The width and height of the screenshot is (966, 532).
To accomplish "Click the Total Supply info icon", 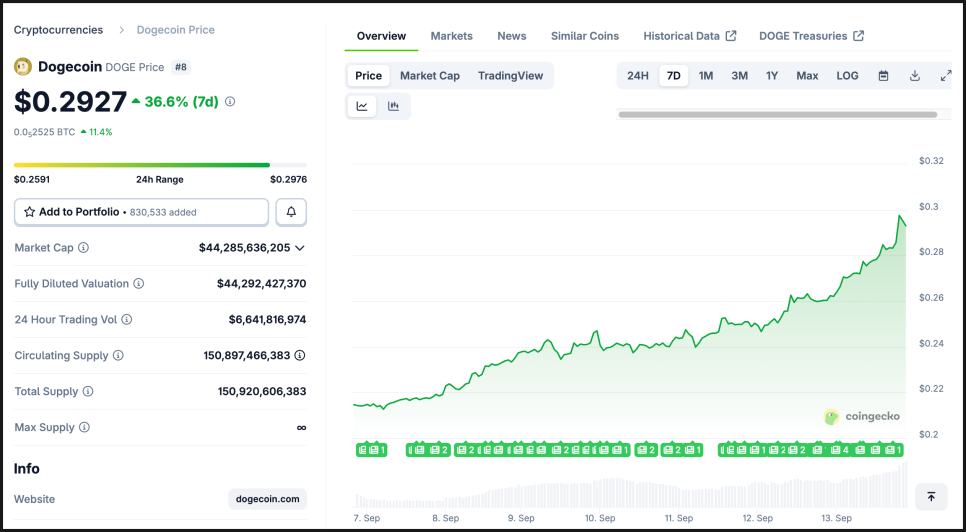I will click(88, 391).
